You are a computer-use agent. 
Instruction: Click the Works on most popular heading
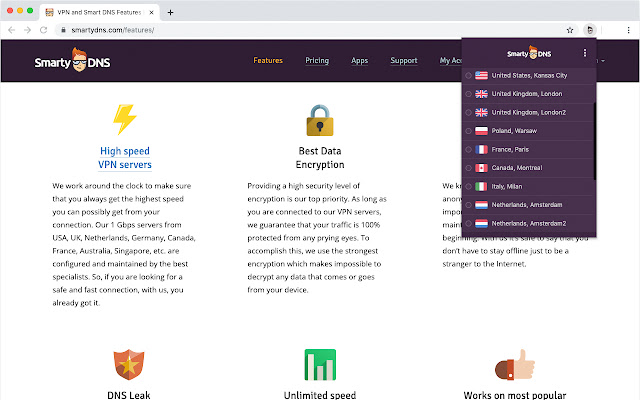[515, 395]
